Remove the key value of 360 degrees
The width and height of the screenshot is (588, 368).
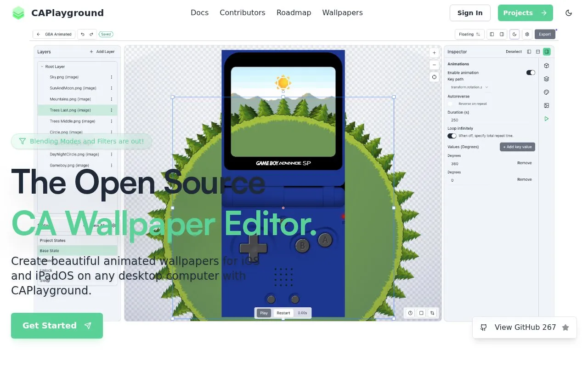[525, 163]
